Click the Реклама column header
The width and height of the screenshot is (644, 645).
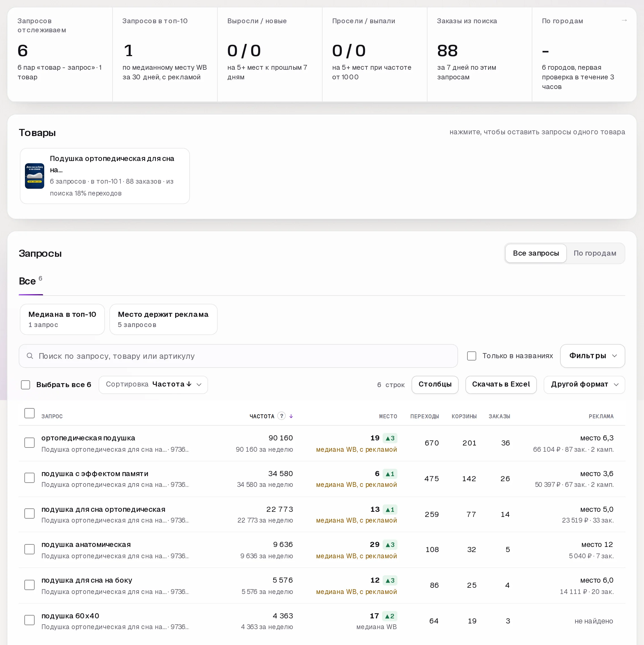pos(601,416)
